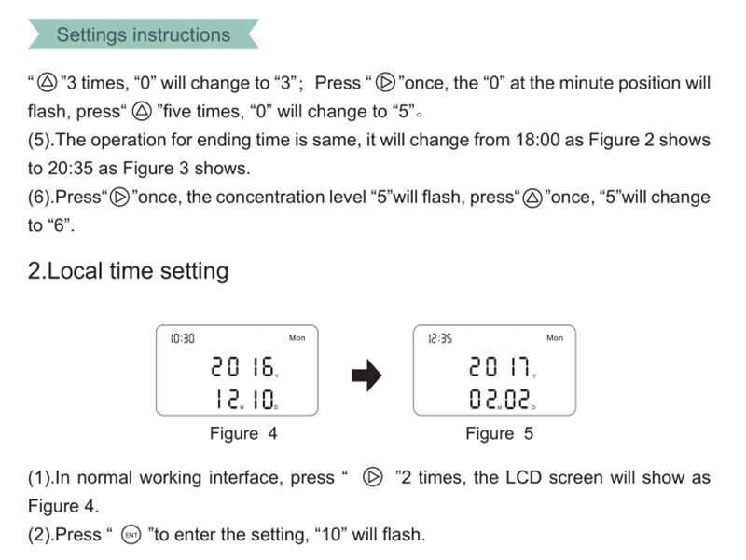Click the "Figure 5" caption
Viewport: 746px width, 560px height.
499,433
